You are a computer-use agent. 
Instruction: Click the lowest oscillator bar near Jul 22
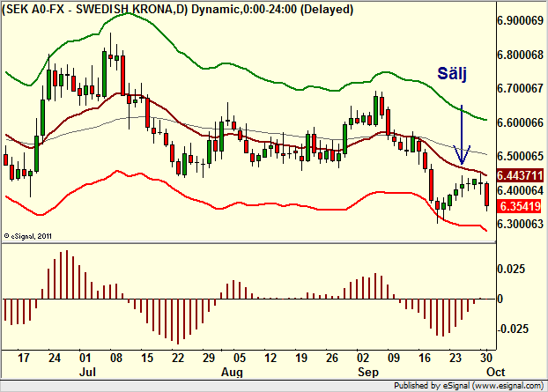[178, 322]
